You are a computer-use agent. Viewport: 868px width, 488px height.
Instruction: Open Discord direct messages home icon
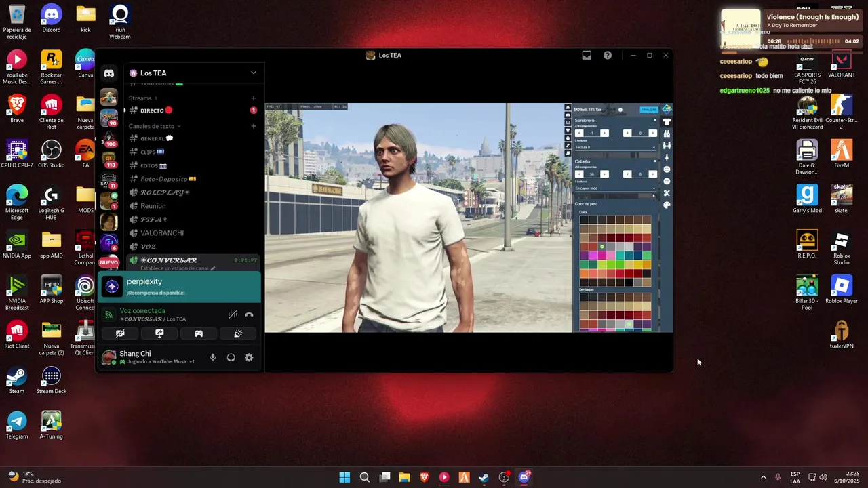(x=108, y=73)
